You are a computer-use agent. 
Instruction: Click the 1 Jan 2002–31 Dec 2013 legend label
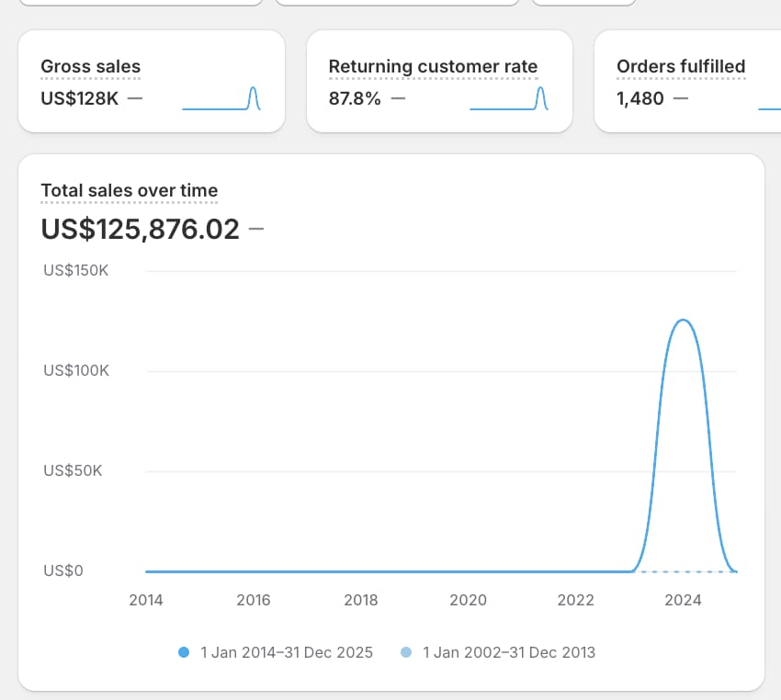click(x=509, y=652)
